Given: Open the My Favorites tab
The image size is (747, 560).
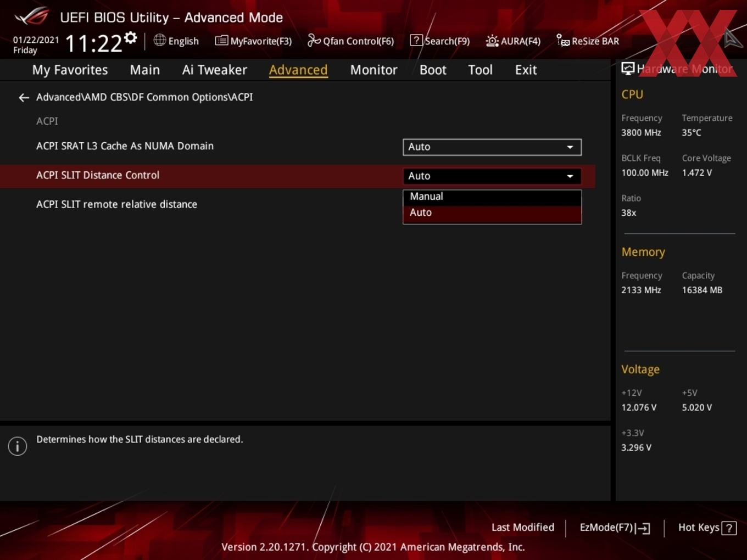Looking at the screenshot, I should click(70, 70).
